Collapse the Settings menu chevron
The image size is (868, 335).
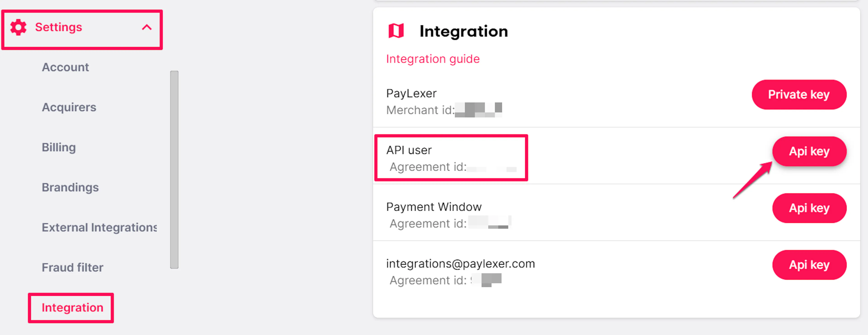coord(146,27)
